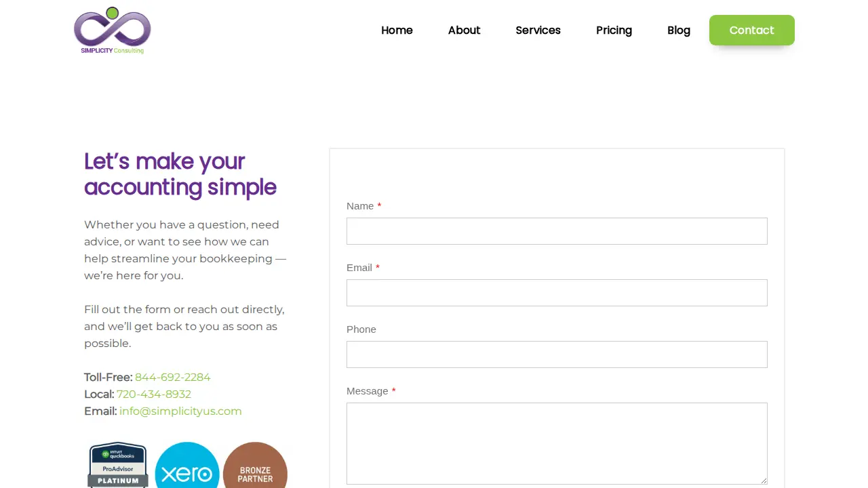
Task: Click the Bronze Partner badge
Action: click(255, 465)
